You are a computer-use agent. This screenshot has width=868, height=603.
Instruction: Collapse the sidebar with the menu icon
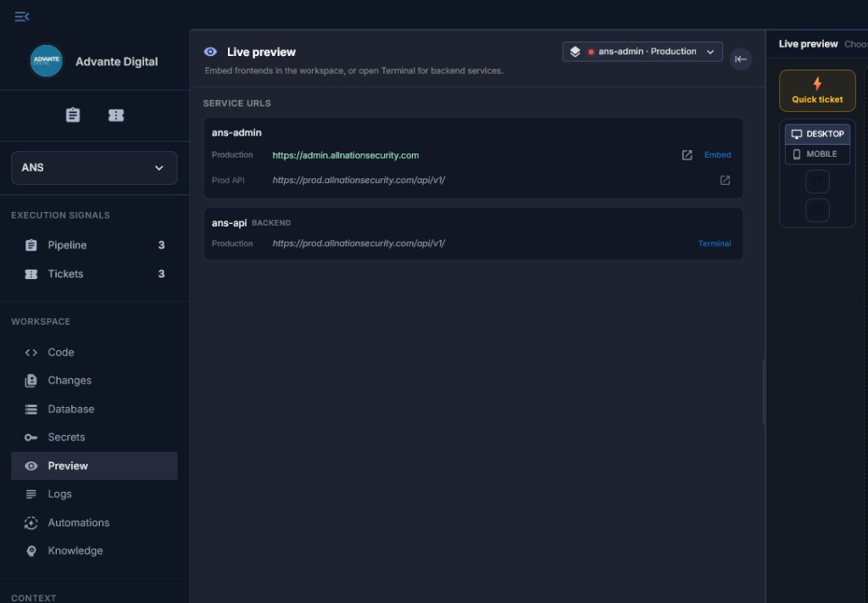click(21, 17)
